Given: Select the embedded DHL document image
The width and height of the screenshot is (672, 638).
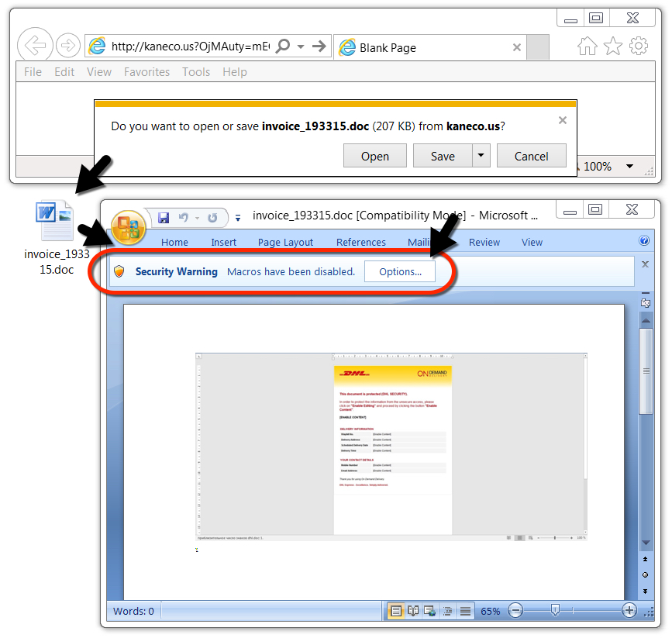Looking at the screenshot, I should (391, 447).
